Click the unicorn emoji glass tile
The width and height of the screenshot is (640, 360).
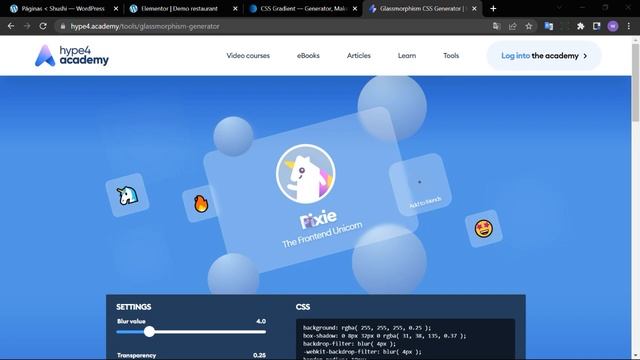[127, 195]
